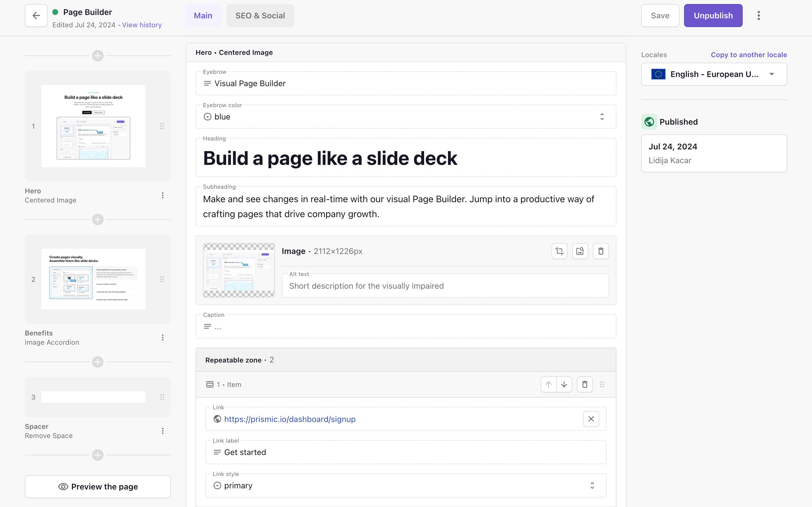Open Hero slice options menu

(x=163, y=196)
